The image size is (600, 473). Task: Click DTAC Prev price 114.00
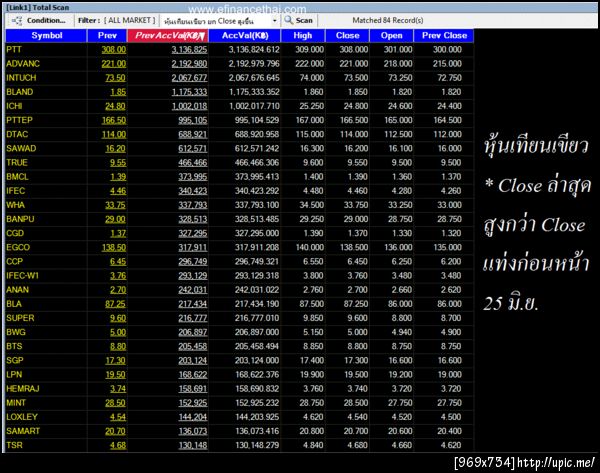coord(114,135)
